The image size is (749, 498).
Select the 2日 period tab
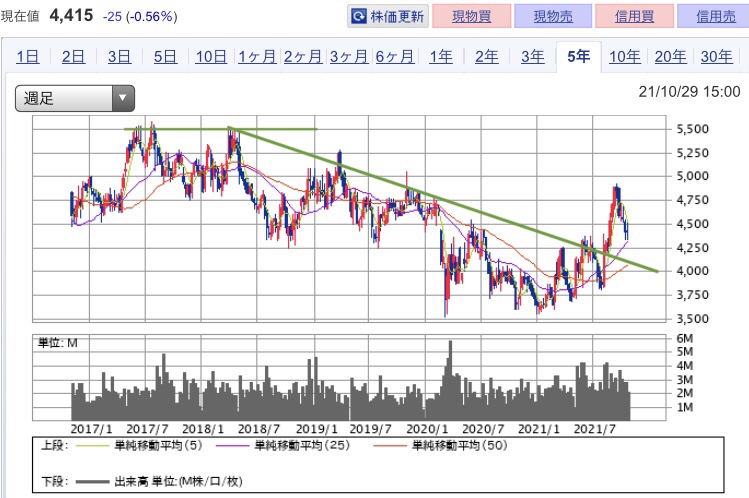(x=73, y=57)
